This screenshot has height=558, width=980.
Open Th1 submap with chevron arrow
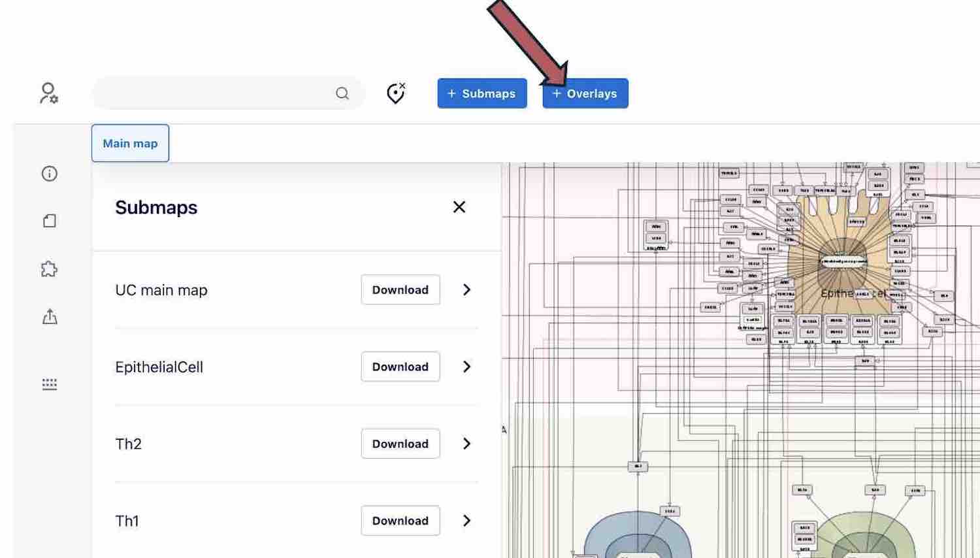coord(466,521)
